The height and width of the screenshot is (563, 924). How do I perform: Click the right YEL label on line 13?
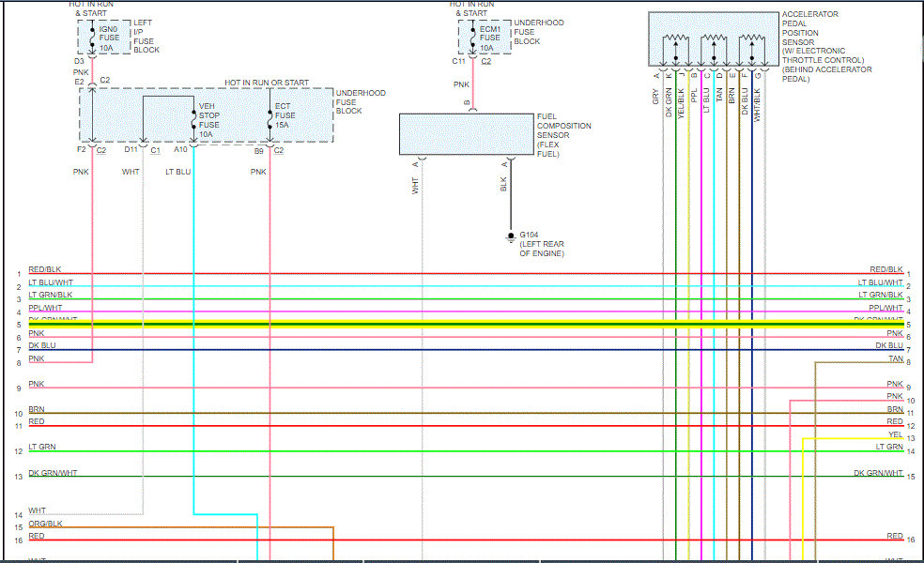tap(896, 434)
